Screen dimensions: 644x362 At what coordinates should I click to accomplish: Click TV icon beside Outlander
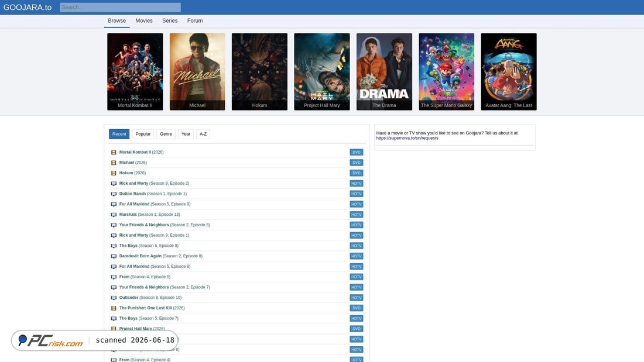pos(114,298)
